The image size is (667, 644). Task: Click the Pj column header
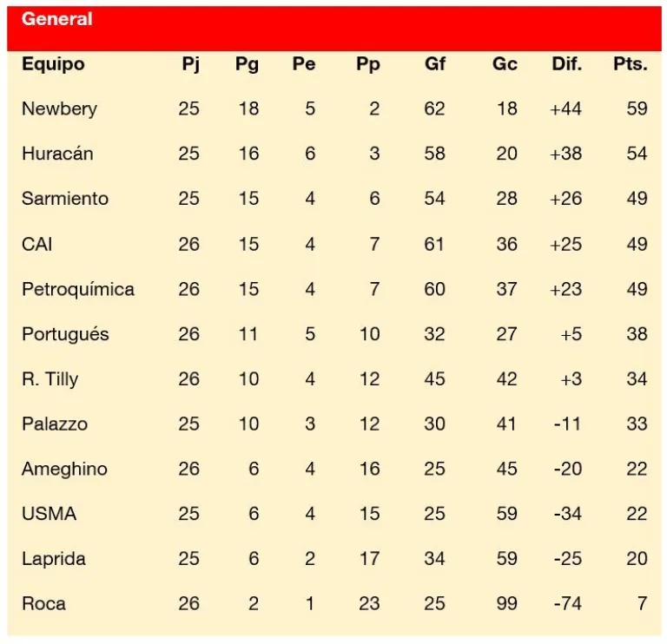click(189, 64)
